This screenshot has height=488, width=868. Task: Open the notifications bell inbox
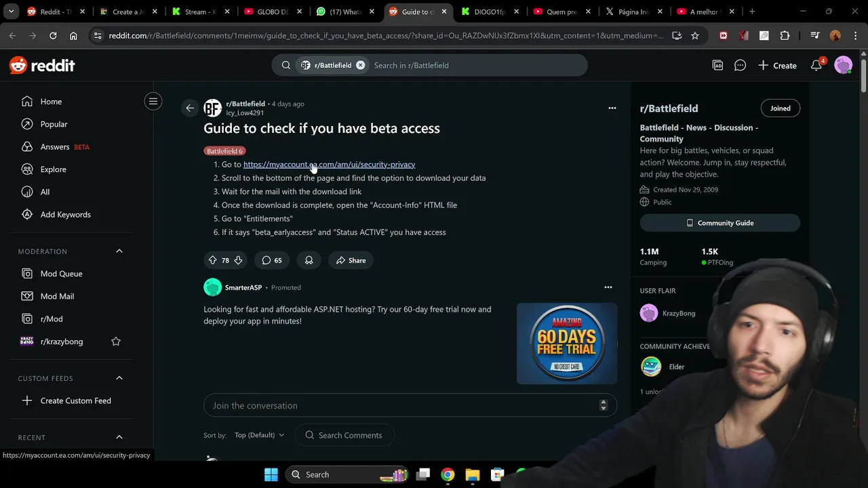[816, 65]
